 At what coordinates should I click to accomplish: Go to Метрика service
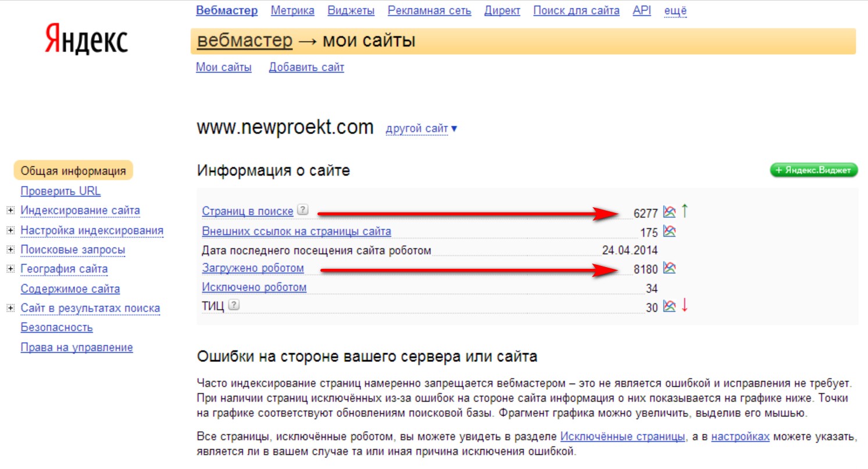[x=292, y=10]
